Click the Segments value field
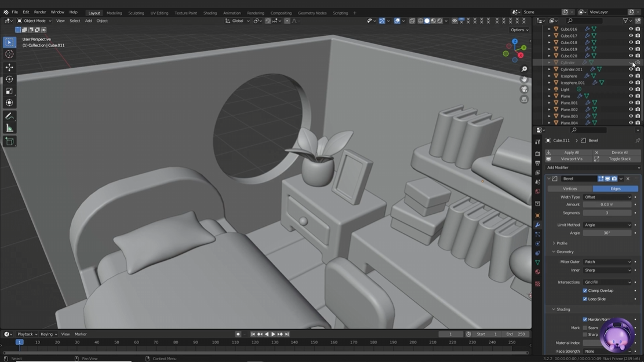The height and width of the screenshot is (362, 644). point(607,213)
